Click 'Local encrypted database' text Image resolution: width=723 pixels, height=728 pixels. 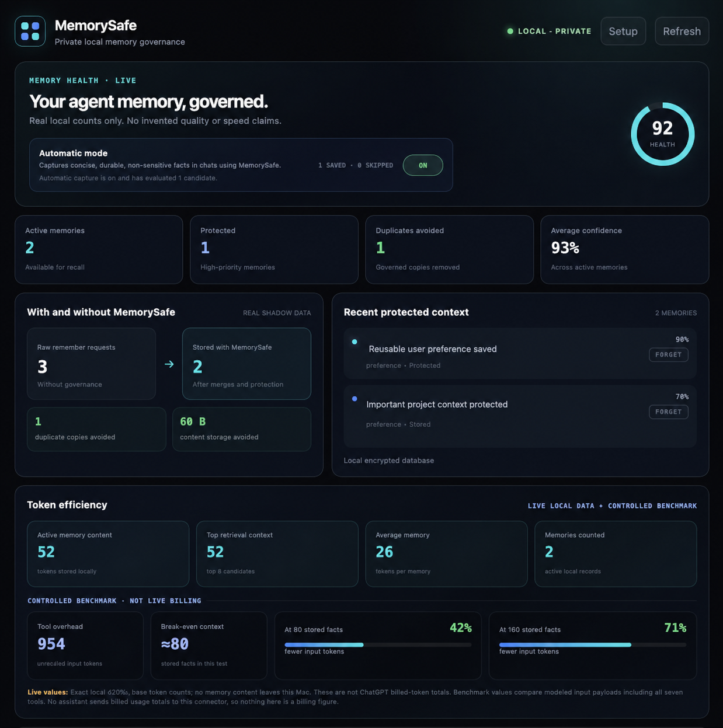point(388,461)
